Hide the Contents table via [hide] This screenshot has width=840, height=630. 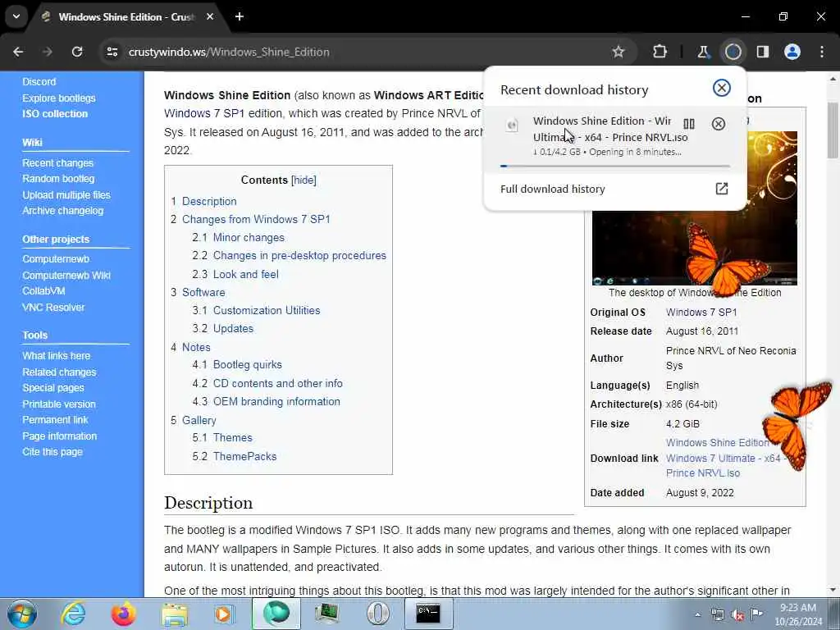coord(304,180)
